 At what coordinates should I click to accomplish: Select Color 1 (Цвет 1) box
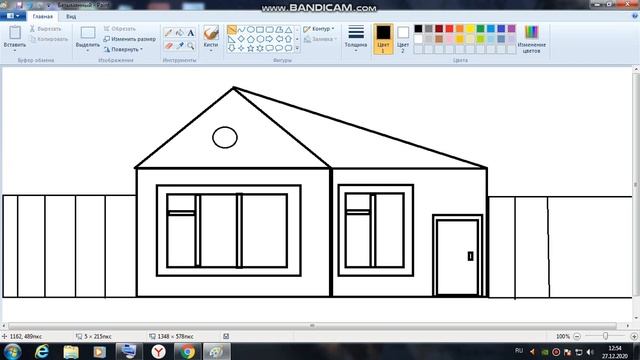(x=383, y=39)
